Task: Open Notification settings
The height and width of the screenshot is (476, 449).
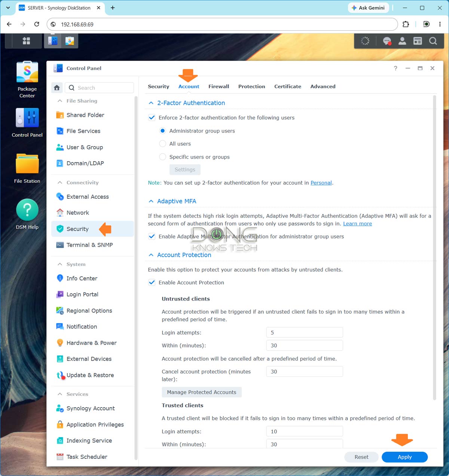Action: pyautogui.click(x=92, y=326)
